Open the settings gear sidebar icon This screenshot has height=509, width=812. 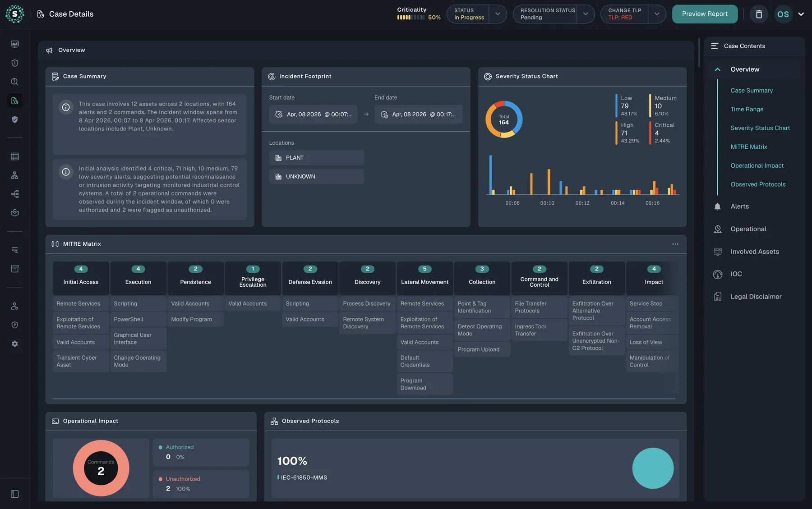pos(15,344)
